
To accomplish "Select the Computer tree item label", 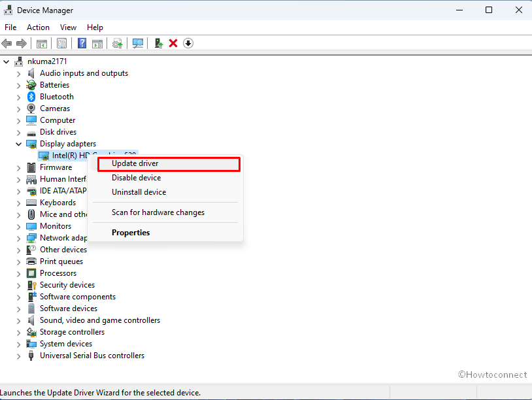I will click(58, 120).
